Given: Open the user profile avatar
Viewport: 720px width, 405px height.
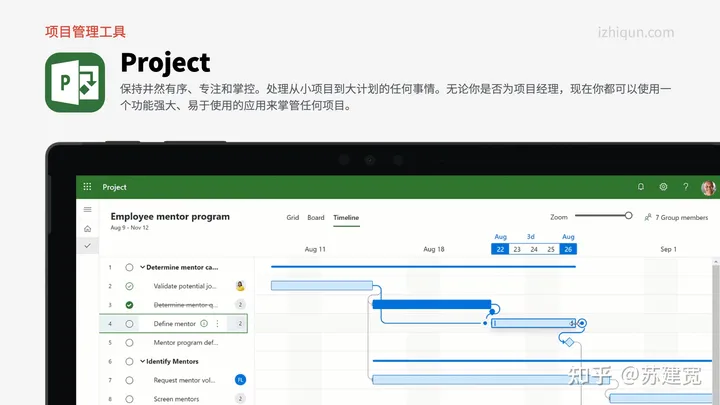Looking at the screenshot, I should (709, 187).
